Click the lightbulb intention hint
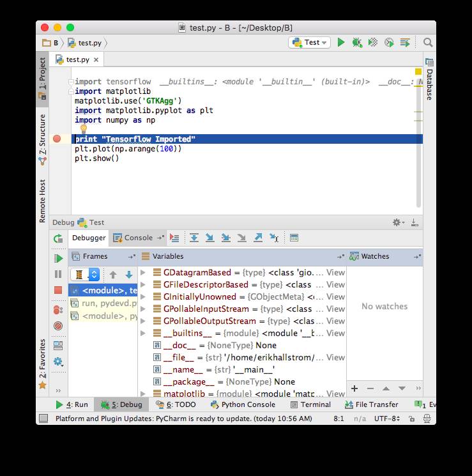 (x=84, y=129)
